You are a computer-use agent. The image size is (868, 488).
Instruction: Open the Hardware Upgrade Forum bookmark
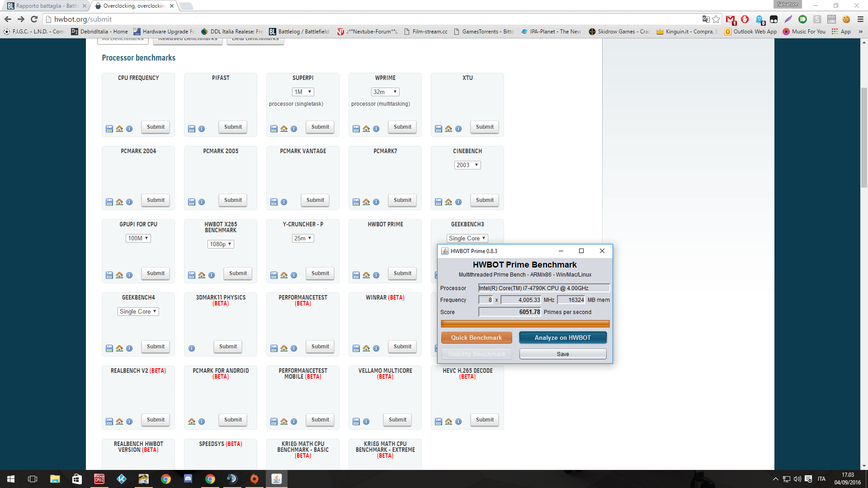pos(164,32)
